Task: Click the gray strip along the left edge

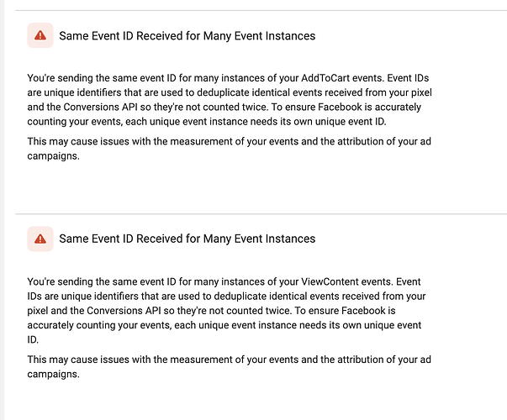Action: point(3,210)
